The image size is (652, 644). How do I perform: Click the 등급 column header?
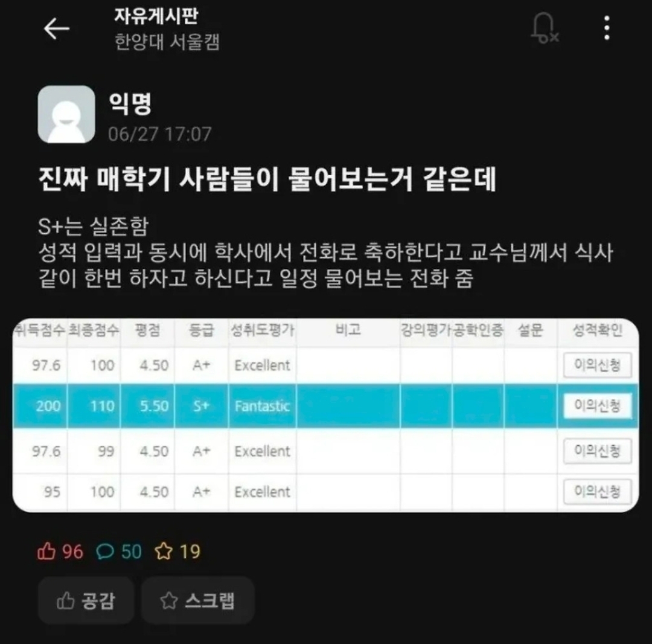click(201, 330)
